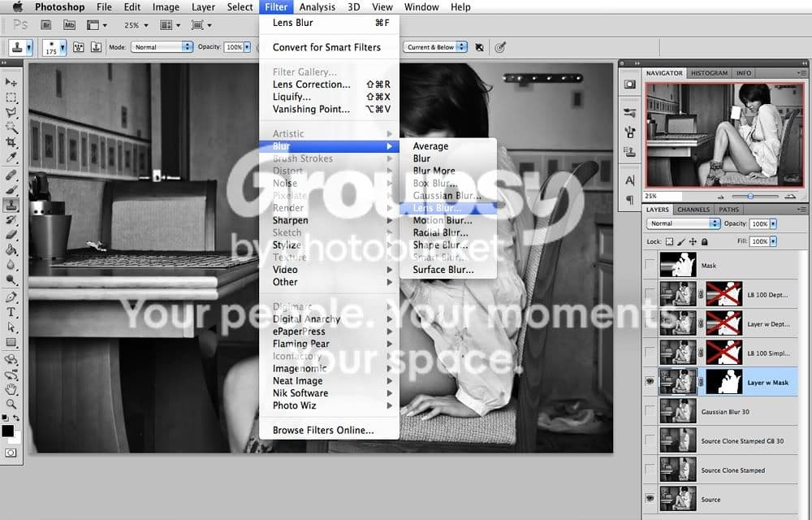812x520 pixels.
Task: Open the Nik Software filter submenu
Action: [330, 393]
